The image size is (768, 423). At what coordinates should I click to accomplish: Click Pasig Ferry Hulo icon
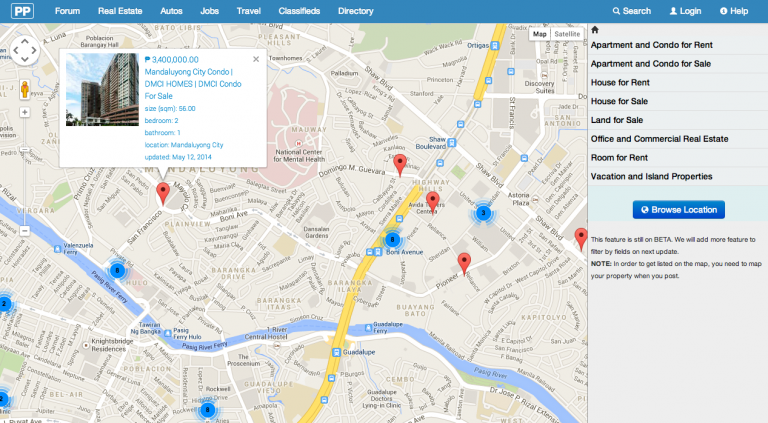[x=168, y=333]
